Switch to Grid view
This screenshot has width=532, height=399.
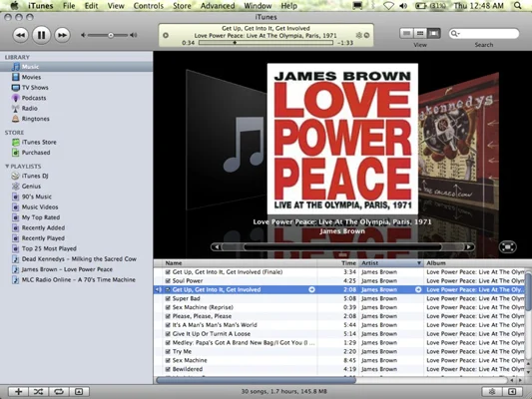click(x=420, y=33)
